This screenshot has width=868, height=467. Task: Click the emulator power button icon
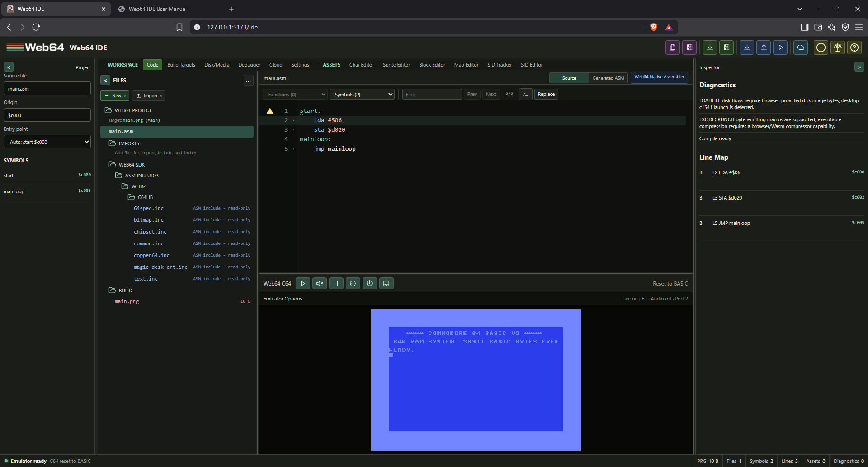(x=369, y=283)
